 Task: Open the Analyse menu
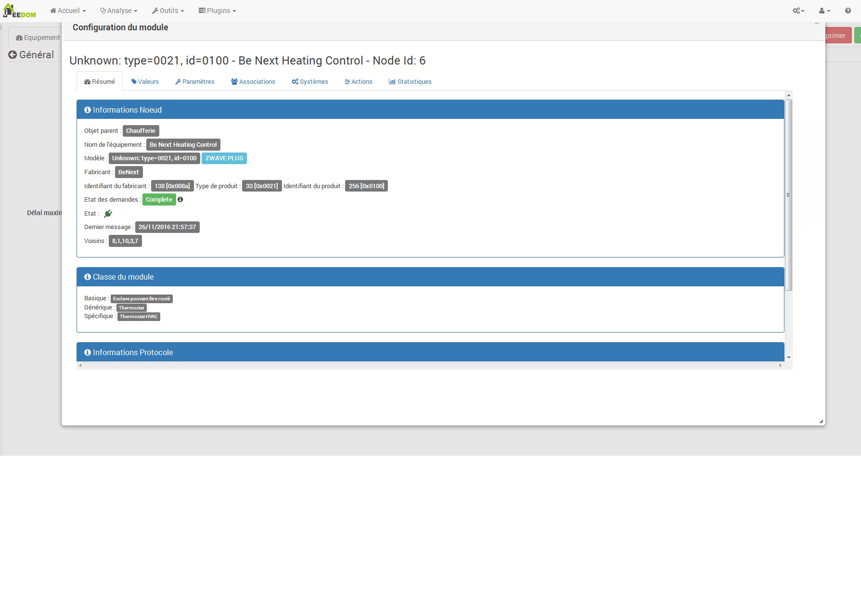click(x=119, y=11)
